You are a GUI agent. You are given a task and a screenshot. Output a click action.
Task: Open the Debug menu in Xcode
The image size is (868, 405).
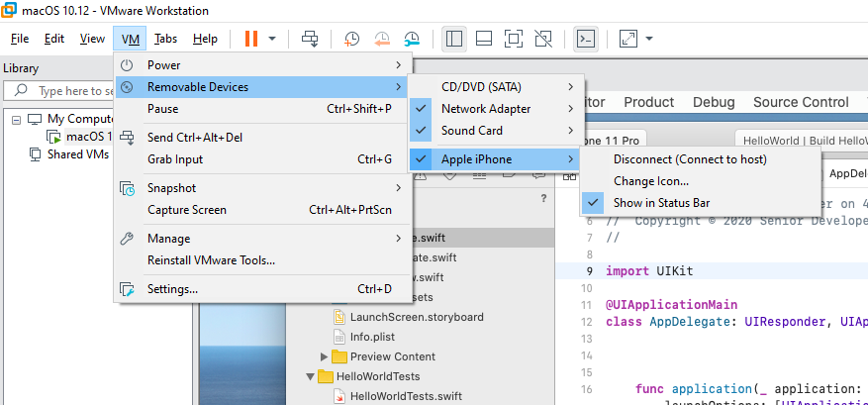(x=714, y=102)
